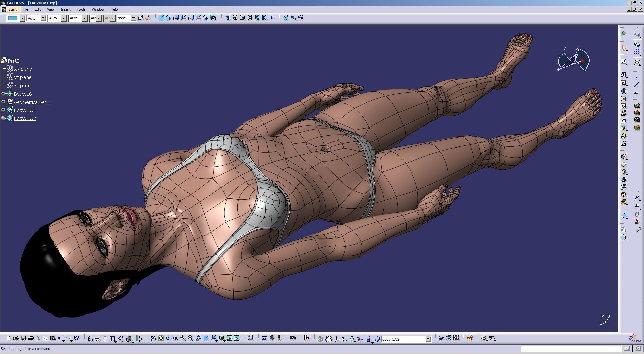Zoom in with magnifier plus icon
Screen dimensions: 644x354
183,338
